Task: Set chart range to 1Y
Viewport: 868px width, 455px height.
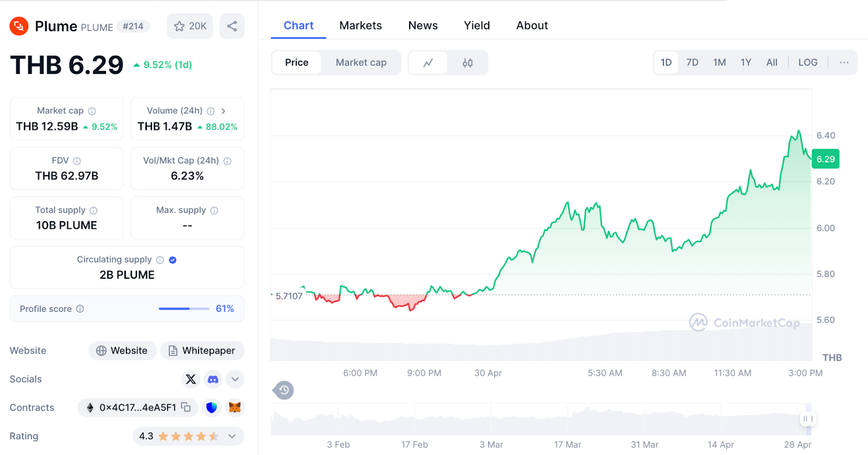Action: click(746, 62)
